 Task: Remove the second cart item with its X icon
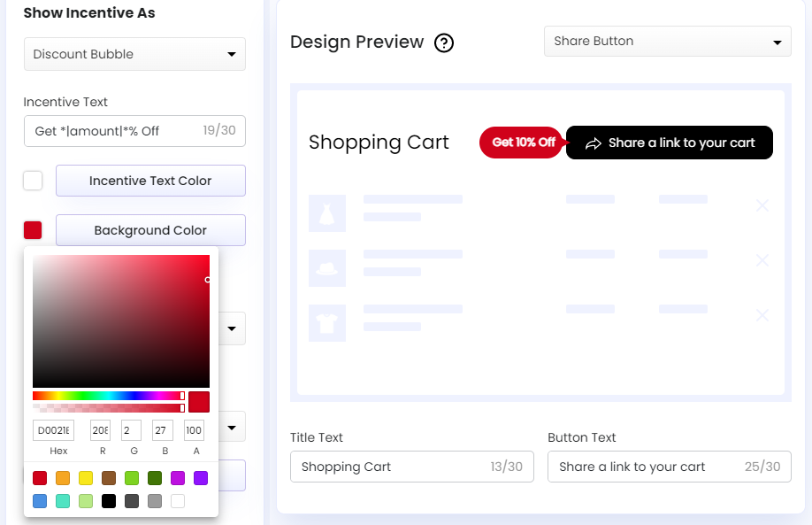pos(762,260)
